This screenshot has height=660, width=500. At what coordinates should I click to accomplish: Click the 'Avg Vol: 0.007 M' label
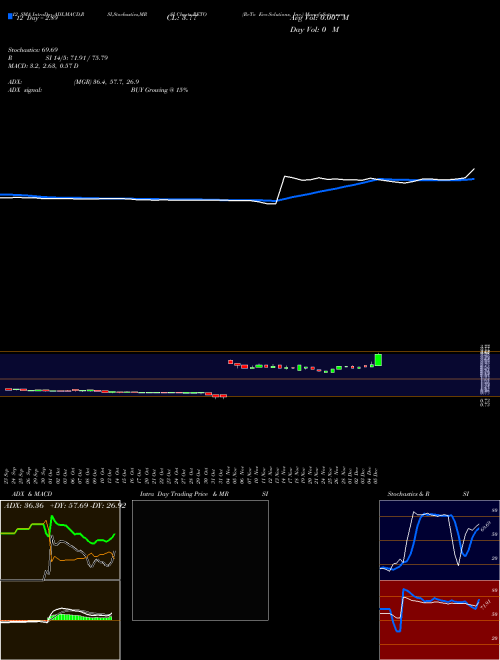click(319, 18)
